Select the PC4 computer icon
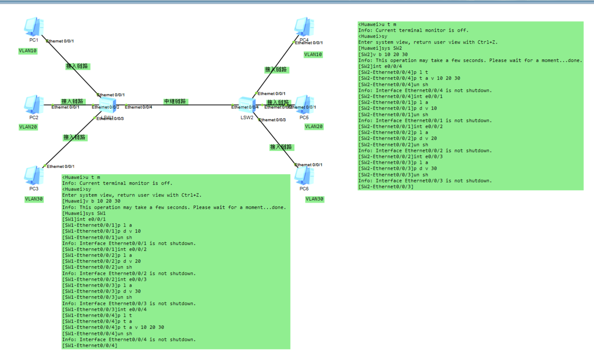 (x=304, y=27)
